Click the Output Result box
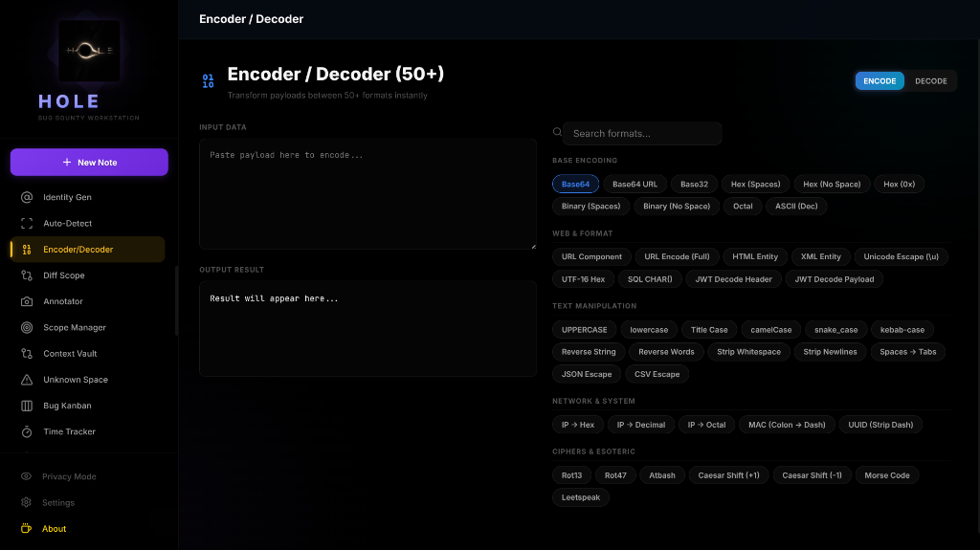This screenshot has height=550, width=980. (367, 329)
